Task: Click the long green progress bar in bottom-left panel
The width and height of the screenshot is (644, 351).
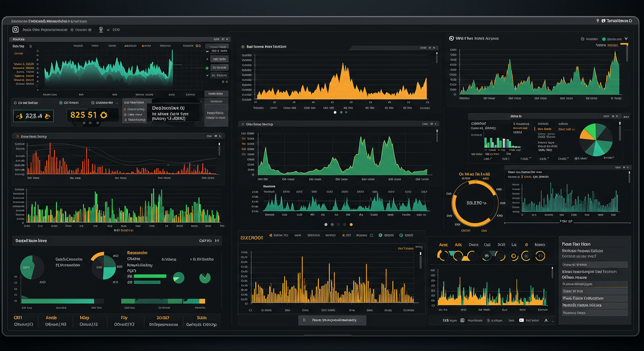Action: (58, 301)
